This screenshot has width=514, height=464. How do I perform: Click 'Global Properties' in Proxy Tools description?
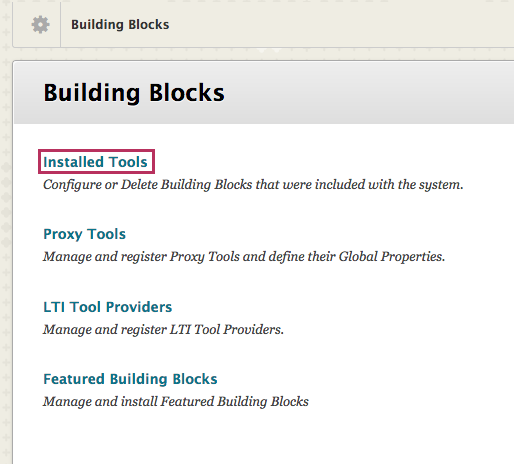pyautogui.click(x=392, y=257)
